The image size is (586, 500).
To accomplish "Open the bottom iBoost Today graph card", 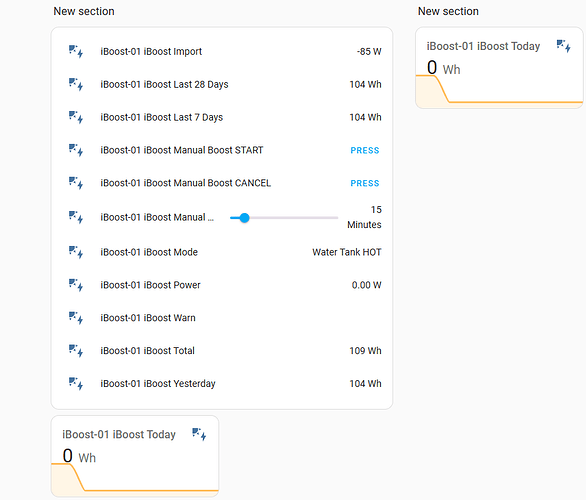I will (135, 456).
